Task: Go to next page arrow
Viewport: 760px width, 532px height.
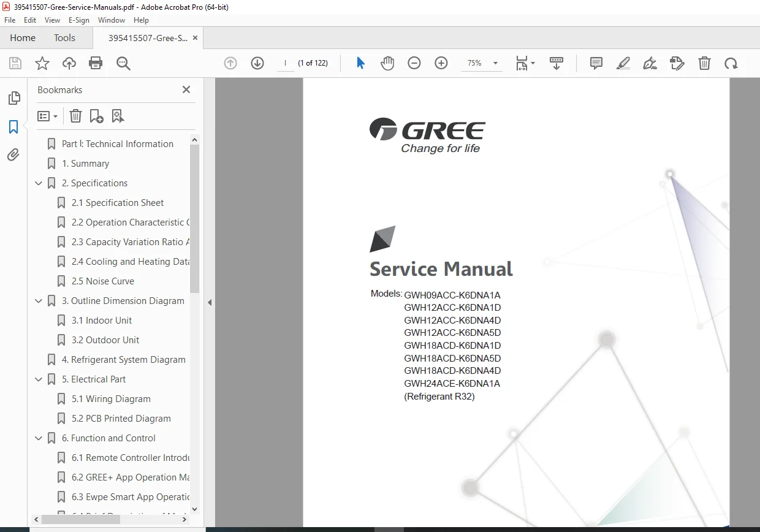Action: (257, 63)
